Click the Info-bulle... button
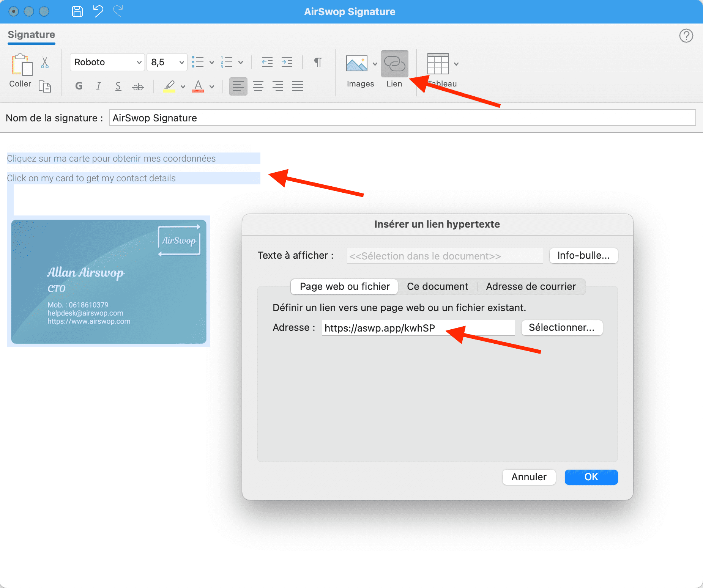 (583, 256)
